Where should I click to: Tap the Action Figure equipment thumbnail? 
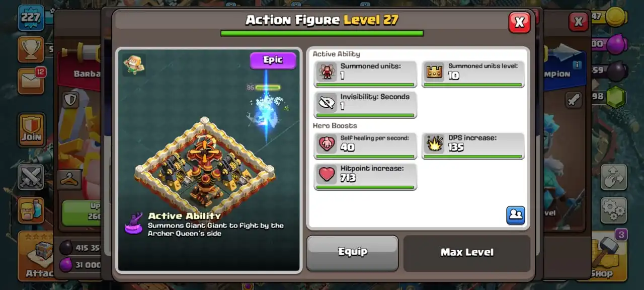pyautogui.click(x=134, y=65)
